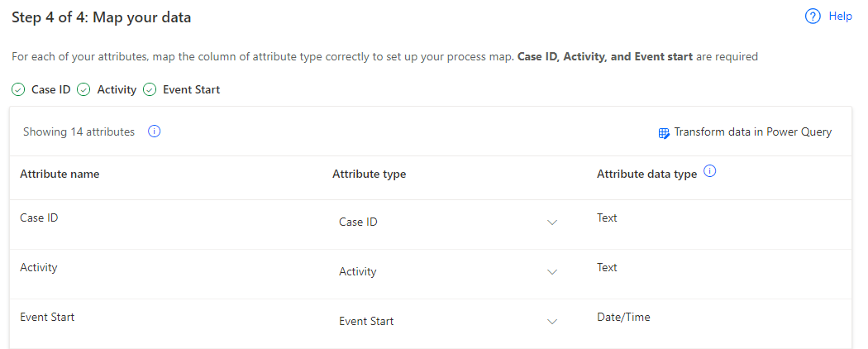Click the Activity green checkmark icon
868x349 pixels.
(83, 89)
